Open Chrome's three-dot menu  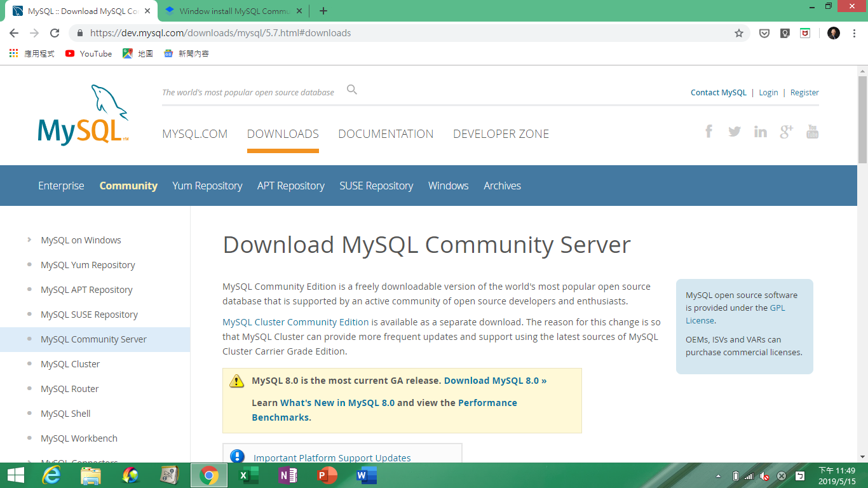pos(855,32)
